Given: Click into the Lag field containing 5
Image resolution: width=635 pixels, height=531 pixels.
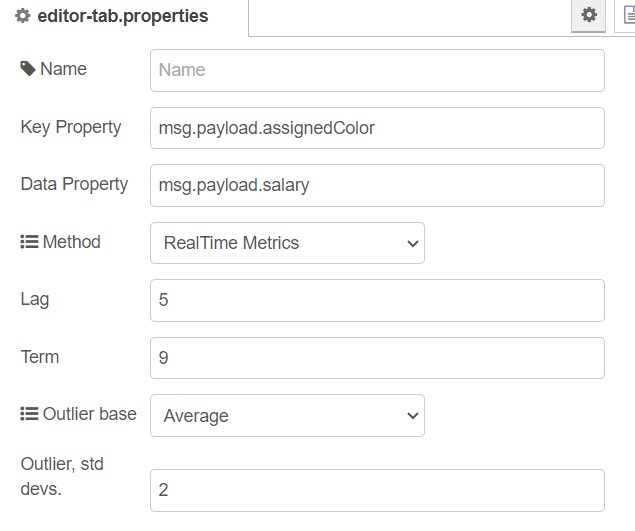Looking at the screenshot, I should click(x=377, y=300).
